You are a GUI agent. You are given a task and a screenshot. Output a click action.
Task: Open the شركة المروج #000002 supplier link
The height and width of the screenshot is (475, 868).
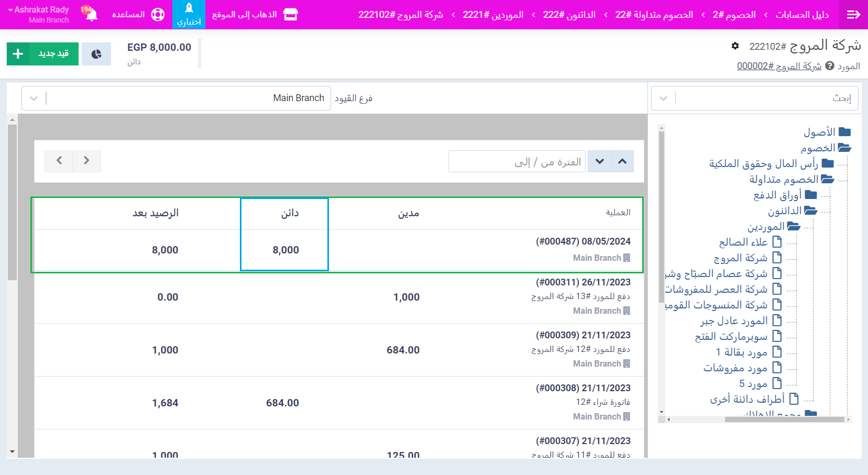point(779,66)
